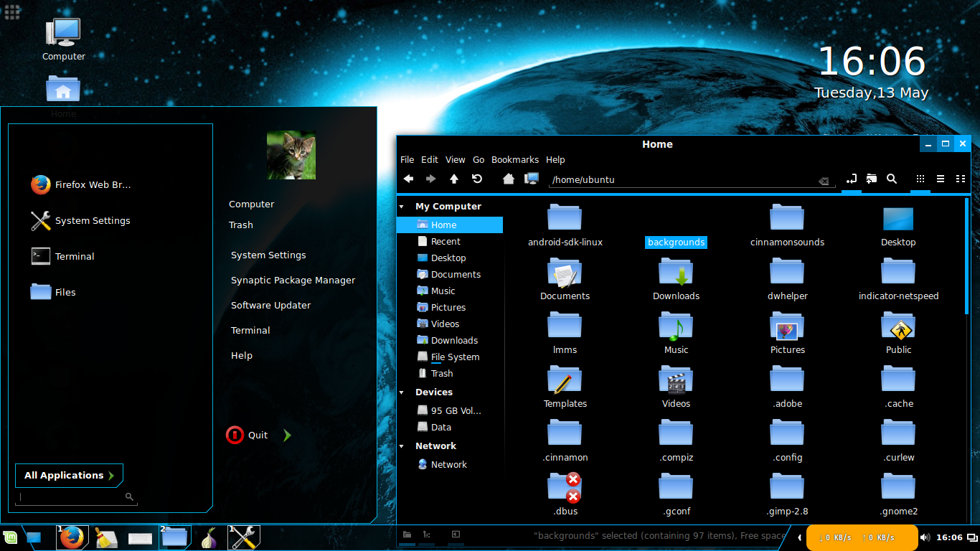Select the lmms folder icon
This screenshot has width=980, height=551.
pos(565,325)
